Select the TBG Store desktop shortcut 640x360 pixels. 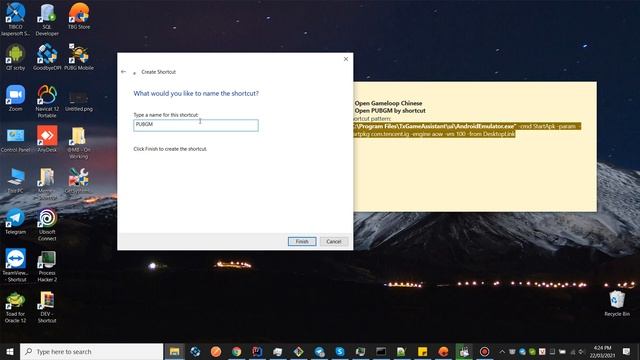pos(79,16)
